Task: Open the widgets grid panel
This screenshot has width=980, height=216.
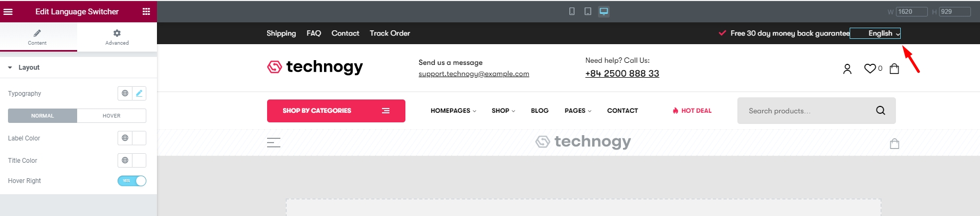Action: (146, 12)
